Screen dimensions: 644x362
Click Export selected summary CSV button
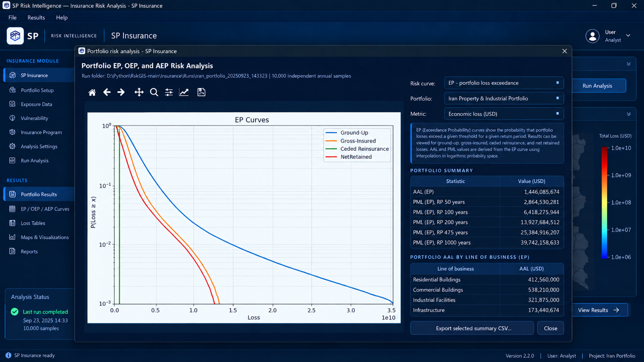click(472, 328)
